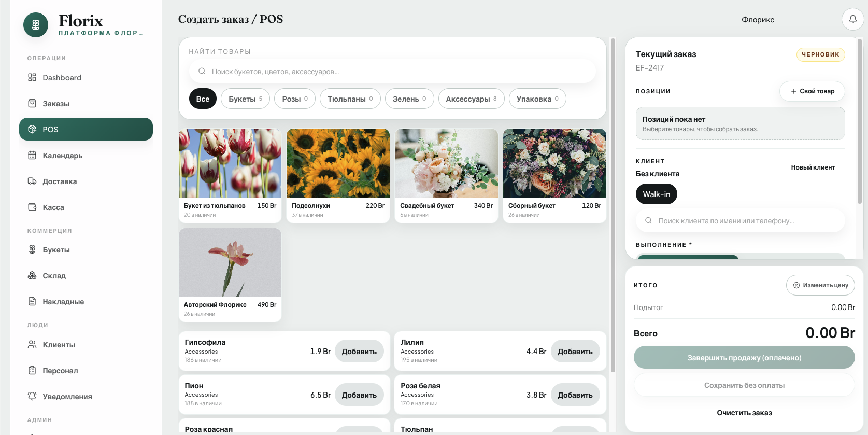Image resolution: width=868 pixels, height=435 pixels.
Task: Click the Florix logo icon
Action: click(x=36, y=25)
